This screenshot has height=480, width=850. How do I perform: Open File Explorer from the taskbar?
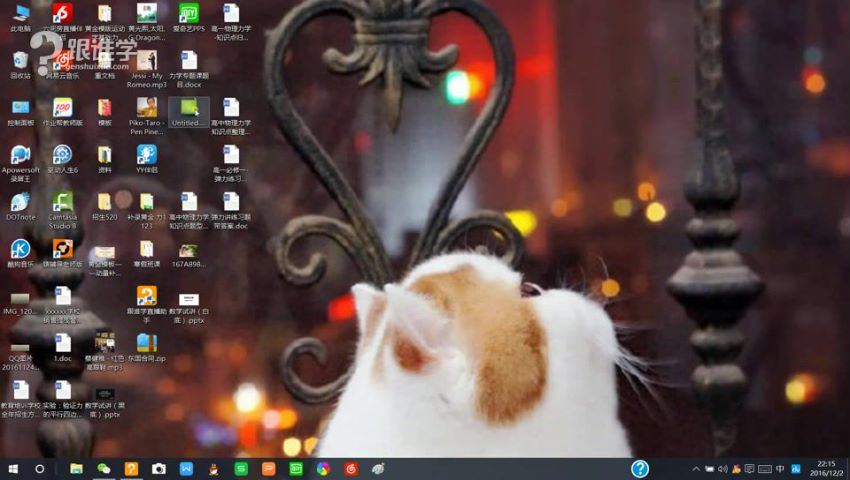(x=76, y=469)
